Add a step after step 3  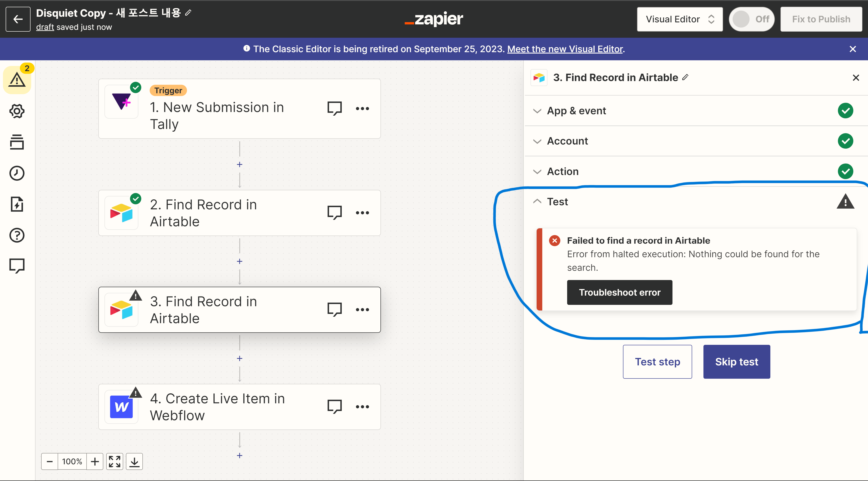(x=240, y=358)
